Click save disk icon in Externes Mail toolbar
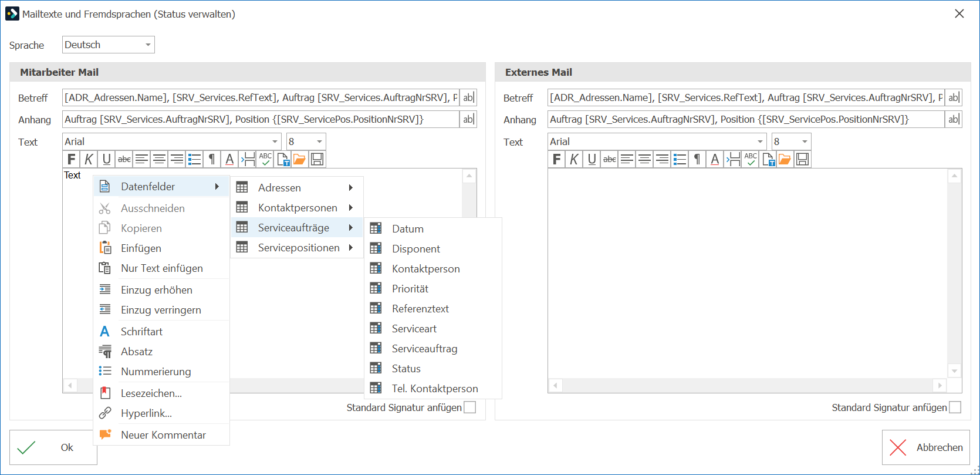Image resolution: width=980 pixels, height=475 pixels. point(803,159)
